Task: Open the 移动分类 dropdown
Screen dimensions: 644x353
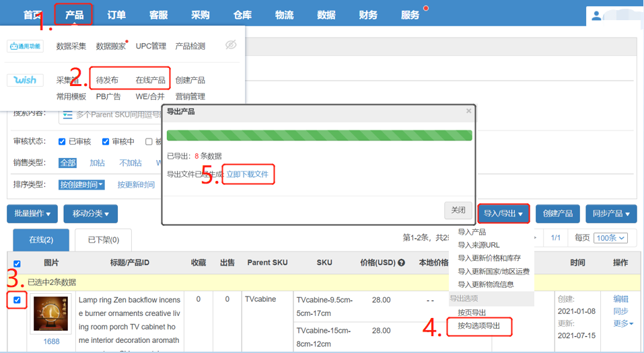Action: [91, 213]
